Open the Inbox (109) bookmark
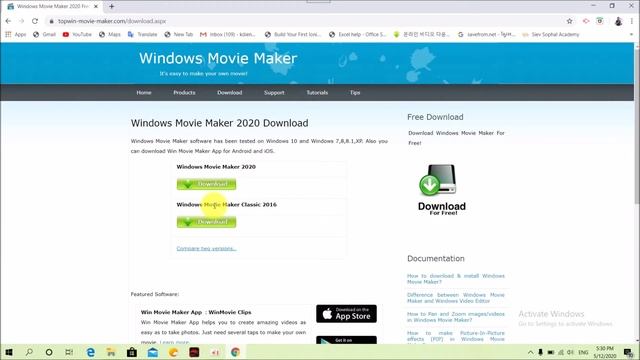This screenshot has height=360, width=640. tap(228, 35)
